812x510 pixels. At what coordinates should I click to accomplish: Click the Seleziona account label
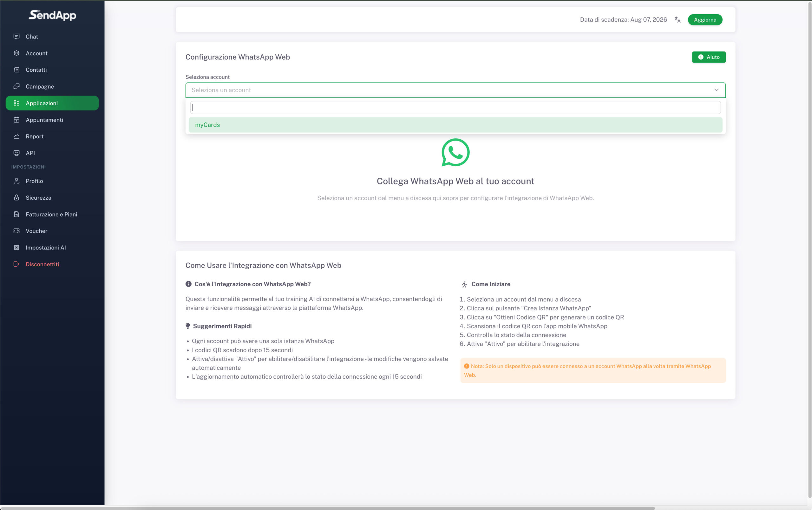pos(207,77)
